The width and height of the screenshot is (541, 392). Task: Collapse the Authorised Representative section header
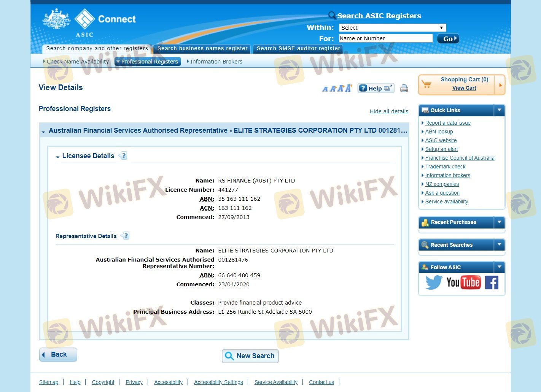click(x=43, y=132)
